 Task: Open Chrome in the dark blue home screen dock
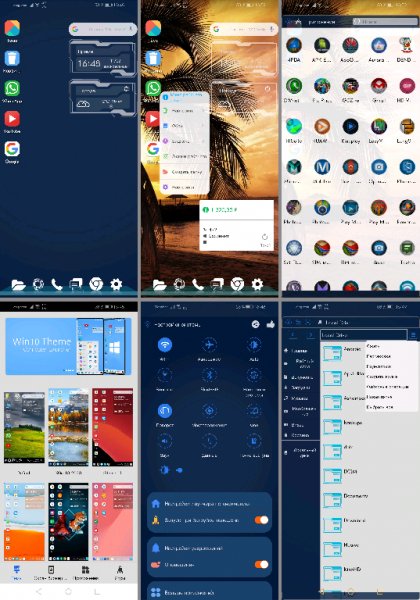[x=96, y=284]
